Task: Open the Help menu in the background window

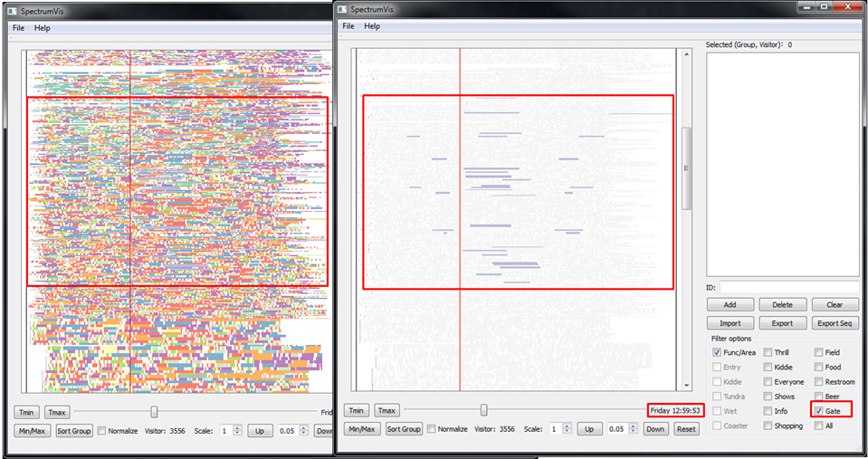Action: click(43, 28)
